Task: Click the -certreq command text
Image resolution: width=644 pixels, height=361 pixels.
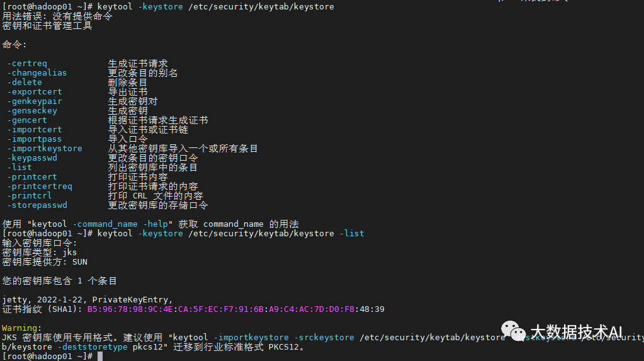Action: coord(27,64)
